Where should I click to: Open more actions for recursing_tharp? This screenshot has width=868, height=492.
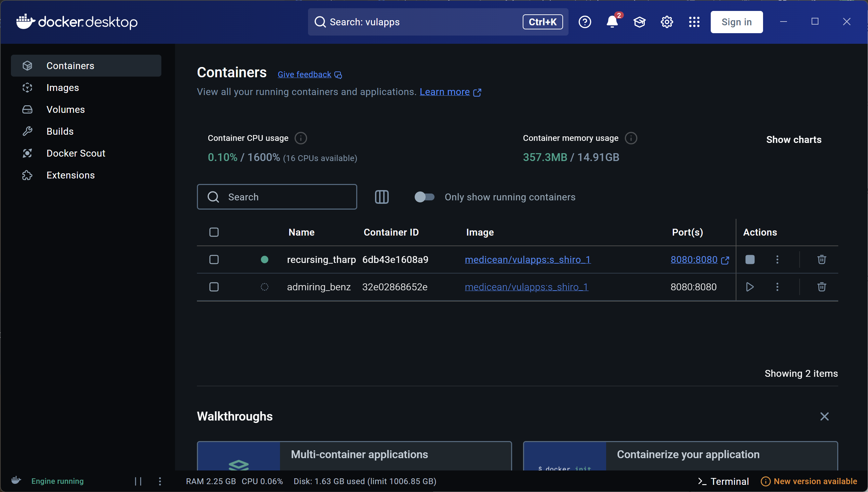[x=777, y=260]
